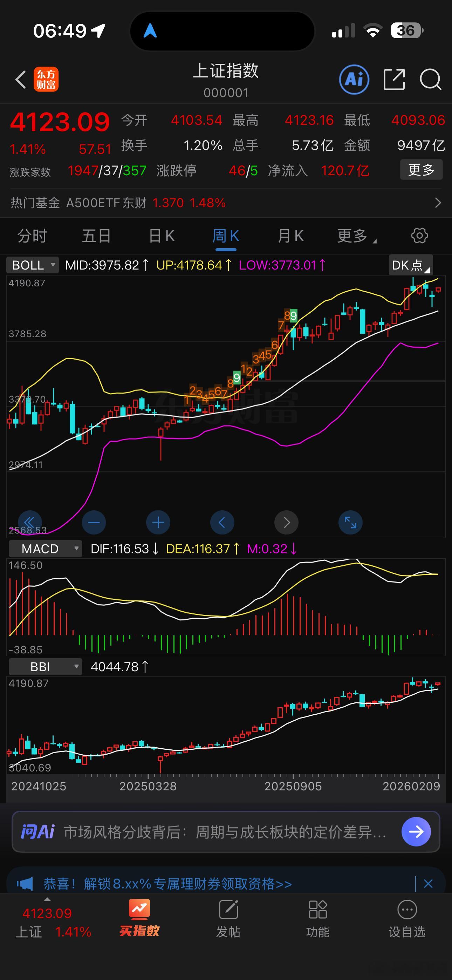Tap the status bar battery indicator

pos(407,30)
